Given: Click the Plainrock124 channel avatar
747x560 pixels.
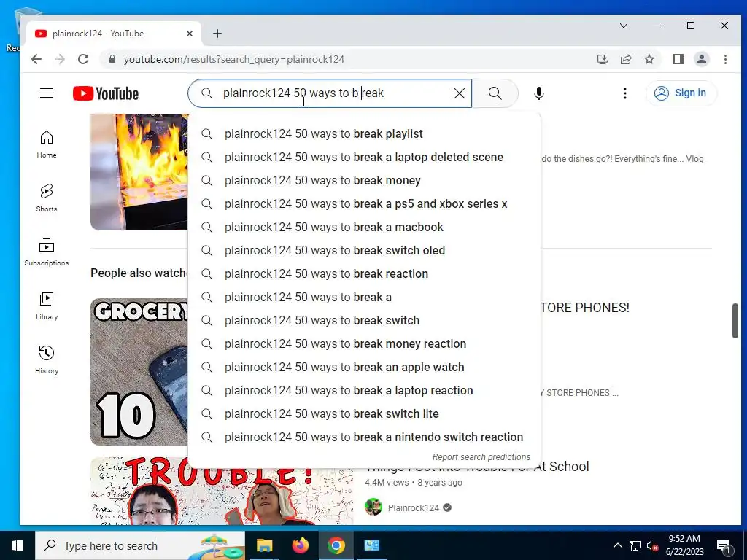Looking at the screenshot, I should pyautogui.click(x=373, y=507).
